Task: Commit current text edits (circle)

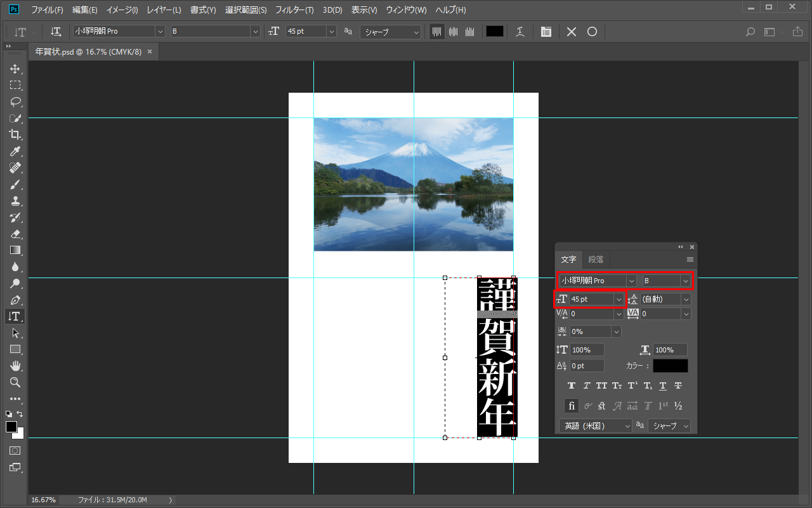Action: click(x=592, y=31)
